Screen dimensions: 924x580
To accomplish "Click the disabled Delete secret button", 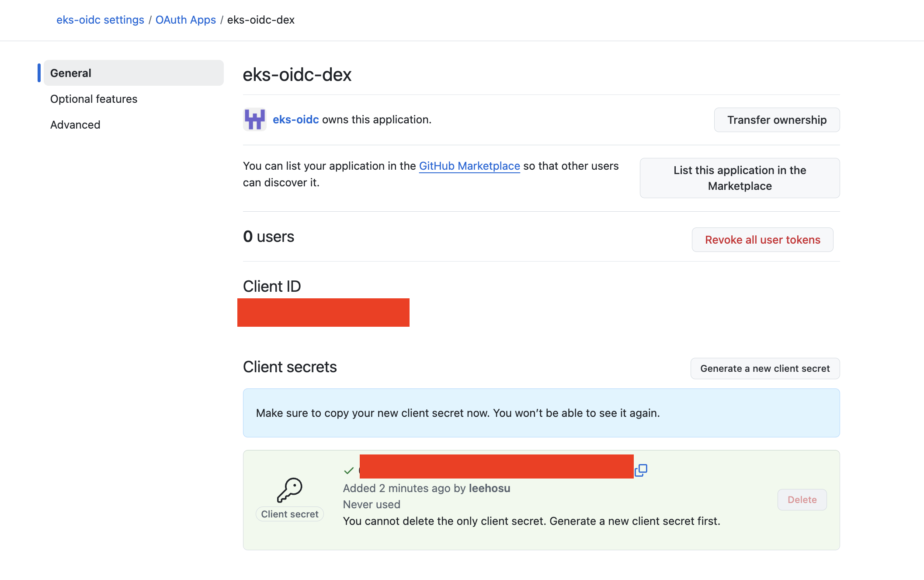I will (x=802, y=500).
